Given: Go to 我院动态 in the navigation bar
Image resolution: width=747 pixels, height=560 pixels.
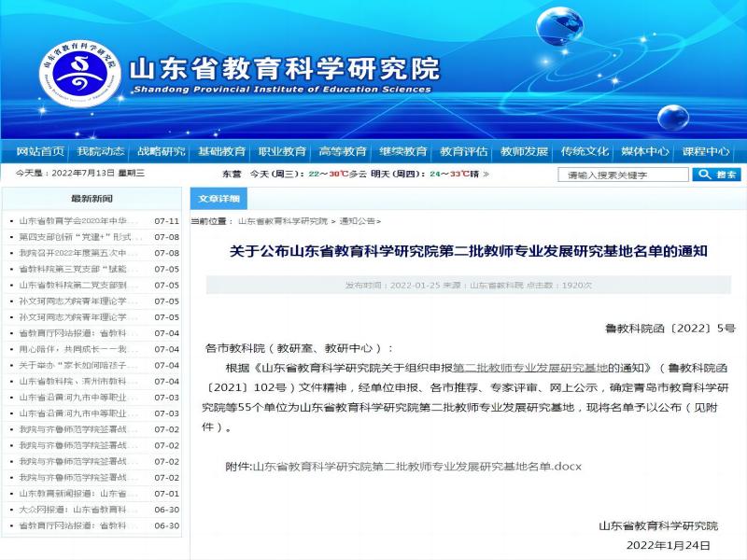Looking at the screenshot, I should coord(101,151).
